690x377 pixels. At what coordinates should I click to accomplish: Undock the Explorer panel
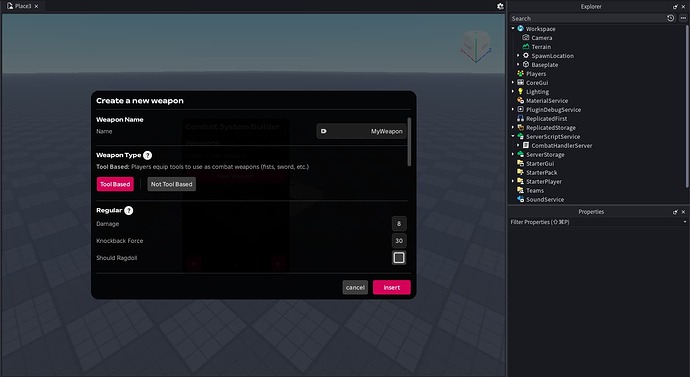pos(675,7)
